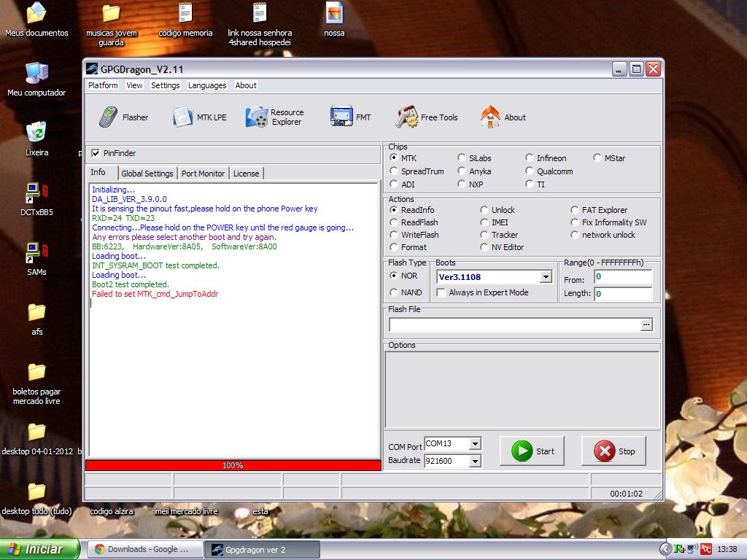Image resolution: width=747 pixels, height=560 pixels.
Task: Open the nossa file icon
Action: (x=334, y=20)
